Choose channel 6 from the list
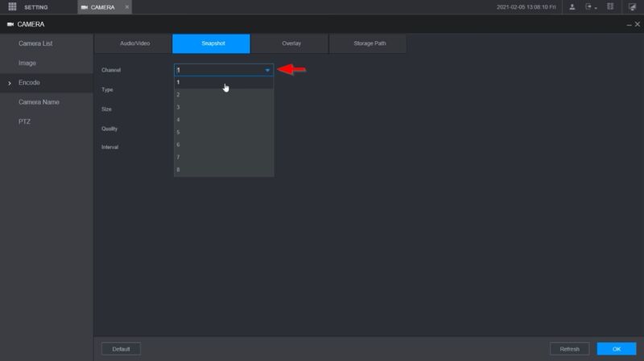Image resolution: width=644 pixels, height=361 pixels. coord(224,145)
